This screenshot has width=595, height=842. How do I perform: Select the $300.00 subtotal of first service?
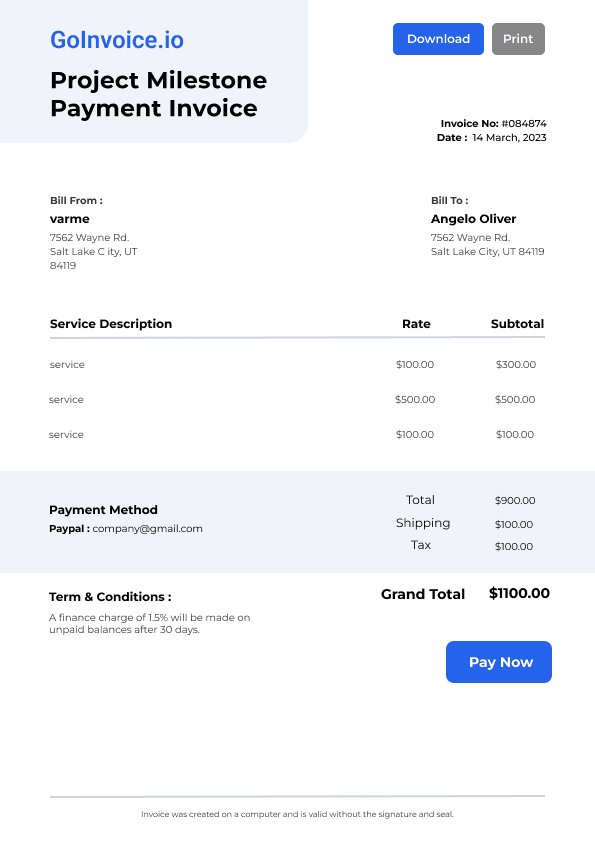tap(516, 365)
